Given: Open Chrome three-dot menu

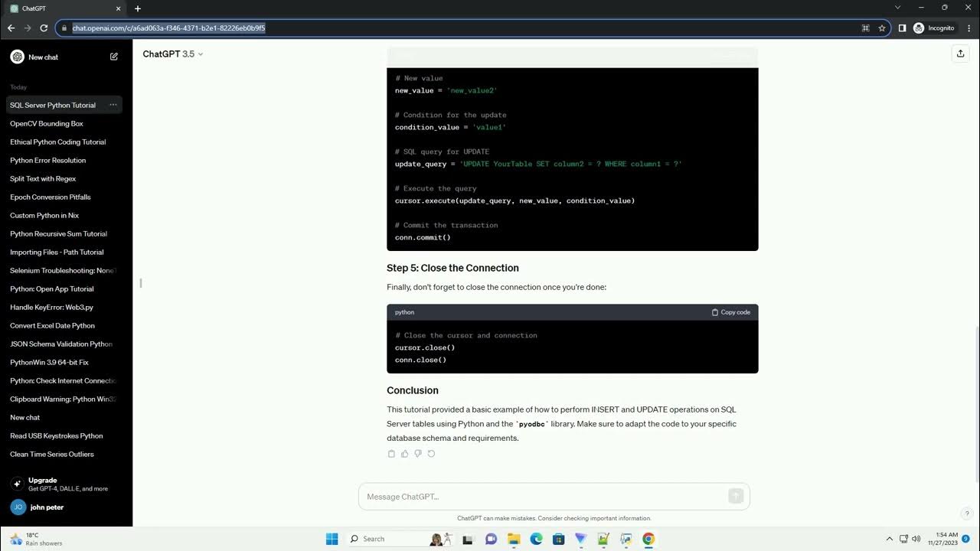Looking at the screenshot, I should pyautogui.click(x=969, y=28).
